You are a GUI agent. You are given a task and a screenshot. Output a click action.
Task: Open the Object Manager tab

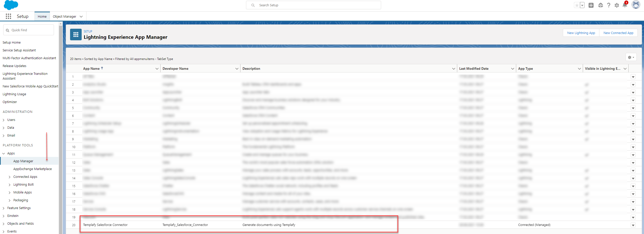coord(65,17)
